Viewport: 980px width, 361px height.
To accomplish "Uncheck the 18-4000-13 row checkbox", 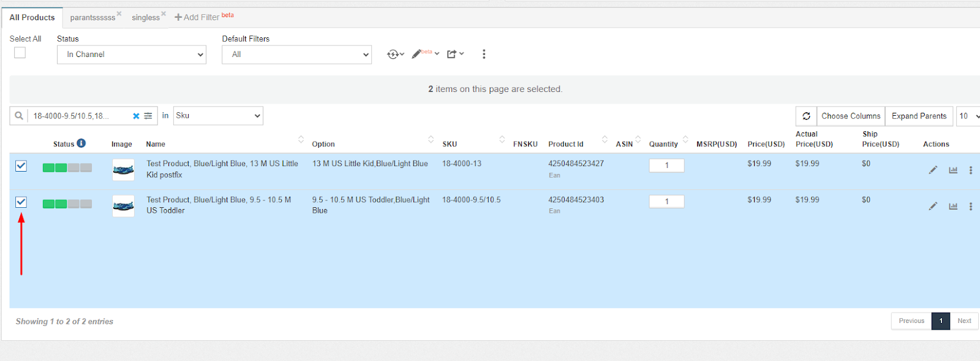I will tap(21, 165).
